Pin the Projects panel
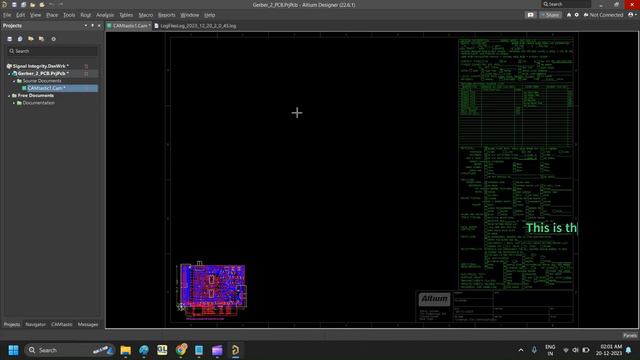 [92, 25]
